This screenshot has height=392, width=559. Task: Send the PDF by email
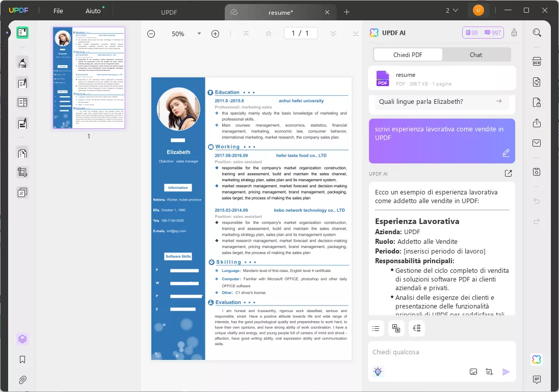[537, 143]
